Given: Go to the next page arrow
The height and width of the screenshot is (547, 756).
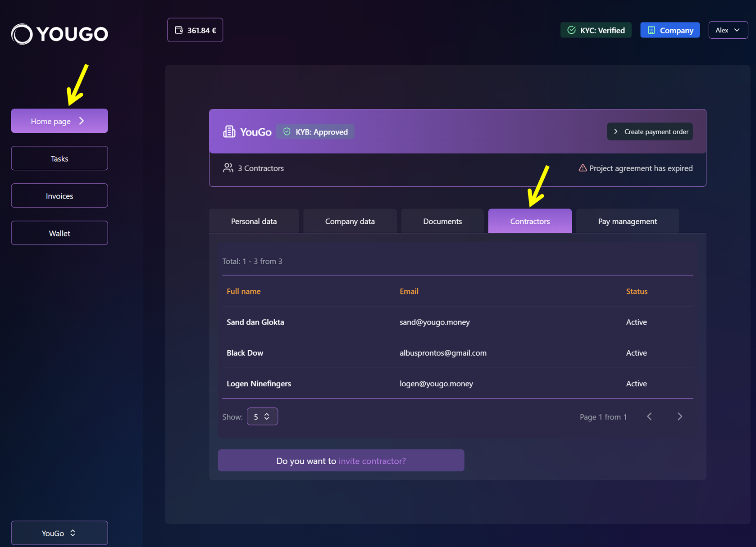Looking at the screenshot, I should [x=680, y=417].
